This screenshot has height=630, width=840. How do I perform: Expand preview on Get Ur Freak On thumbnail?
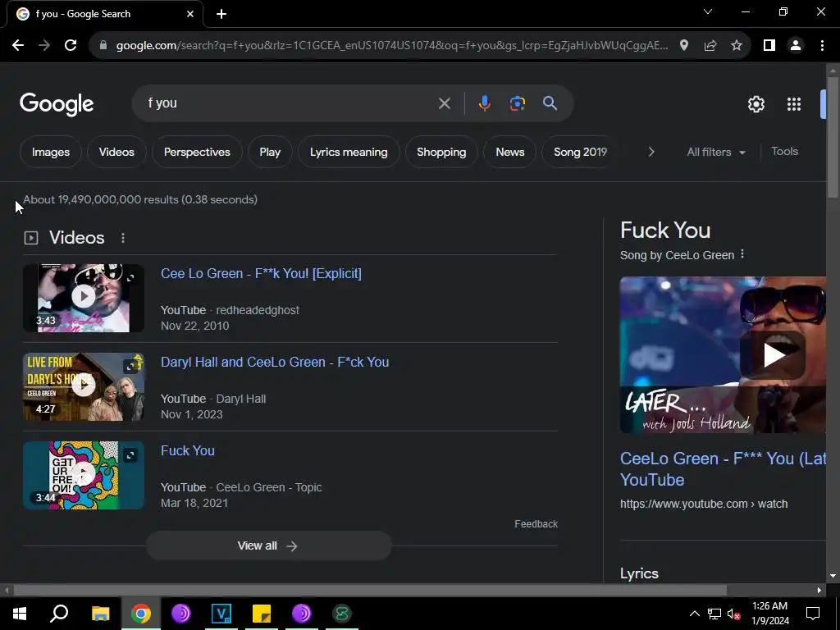click(130, 455)
